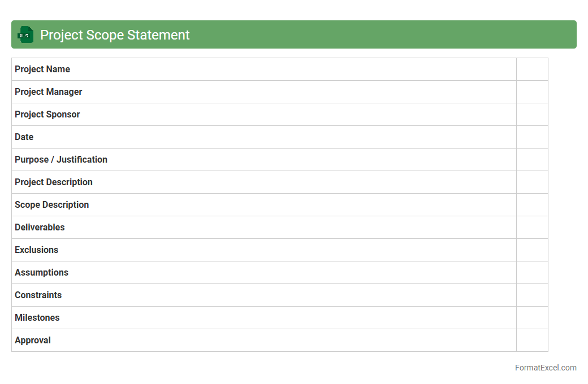The width and height of the screenshot is (588, 384).
Task: Select the Approval row label
Action: [x=33, y=341]
